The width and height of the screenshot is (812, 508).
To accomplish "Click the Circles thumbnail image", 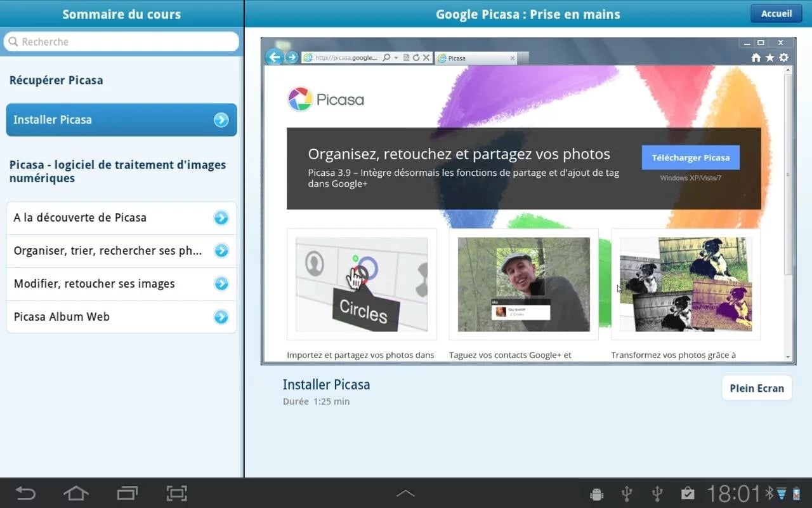I will (x=362, y=284).
